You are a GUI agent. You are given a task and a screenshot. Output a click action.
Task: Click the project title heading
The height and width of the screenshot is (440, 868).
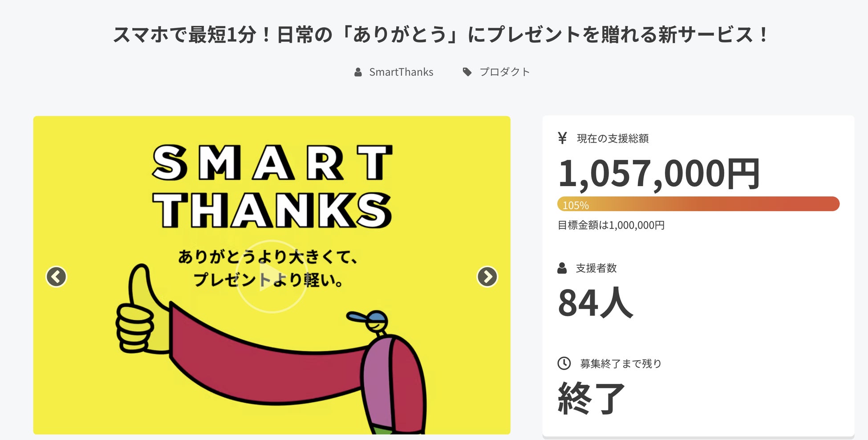coord(441,35)
